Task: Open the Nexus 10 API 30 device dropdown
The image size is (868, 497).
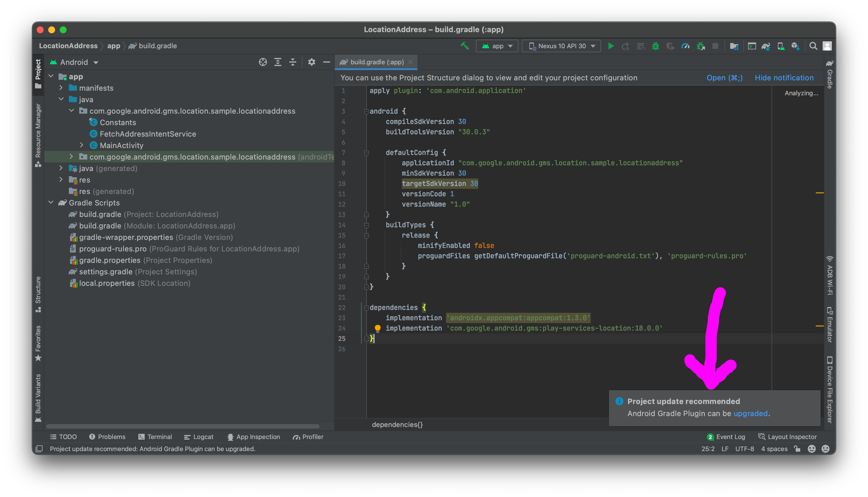Action: click(561, 46)
